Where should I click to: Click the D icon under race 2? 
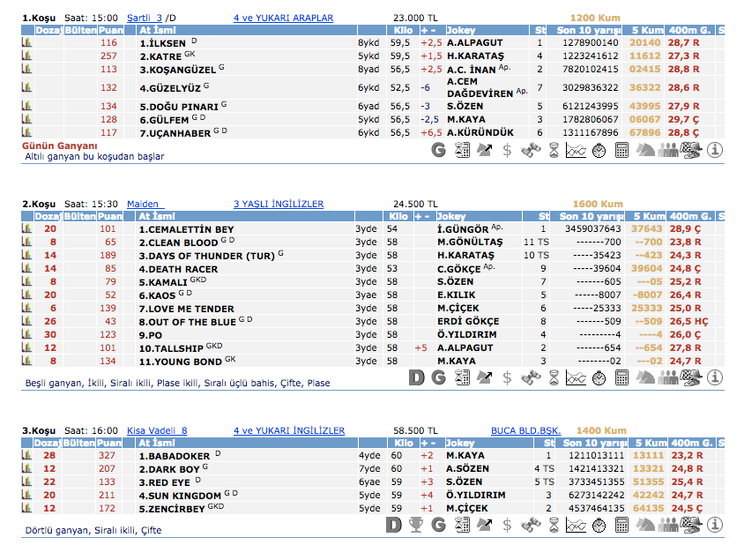416,377
